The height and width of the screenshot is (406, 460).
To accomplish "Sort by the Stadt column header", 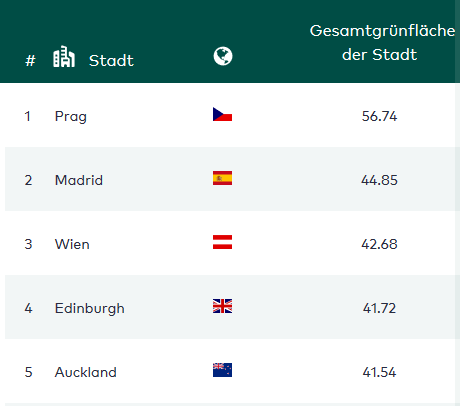I will pos(111,61).
